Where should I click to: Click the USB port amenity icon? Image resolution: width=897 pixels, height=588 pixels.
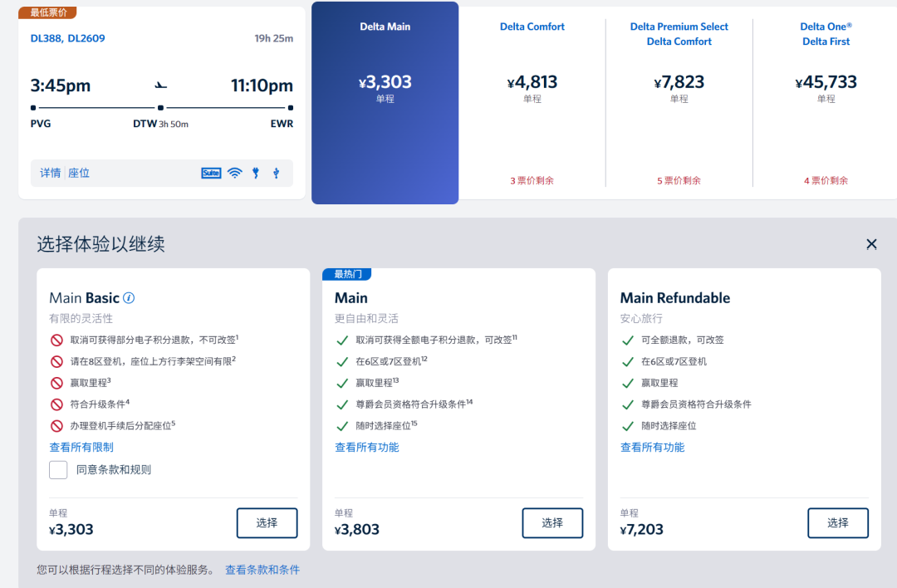(x=277, y=173)
